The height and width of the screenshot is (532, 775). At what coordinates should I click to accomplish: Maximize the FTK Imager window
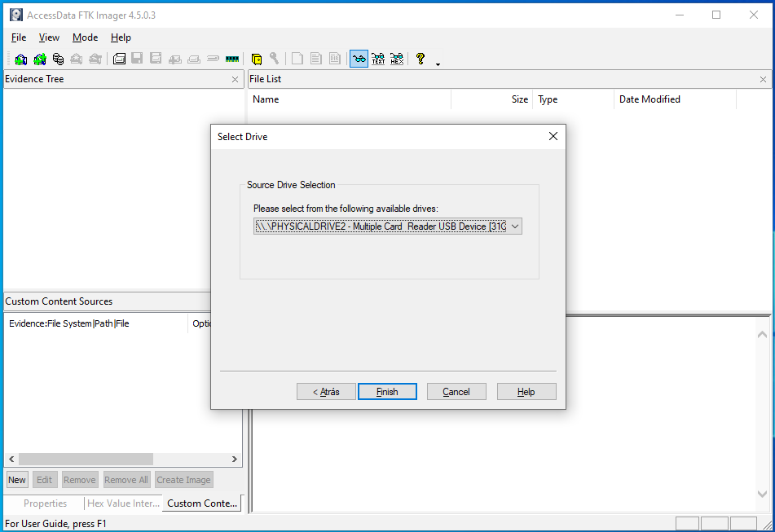click(x=716, y=15)
